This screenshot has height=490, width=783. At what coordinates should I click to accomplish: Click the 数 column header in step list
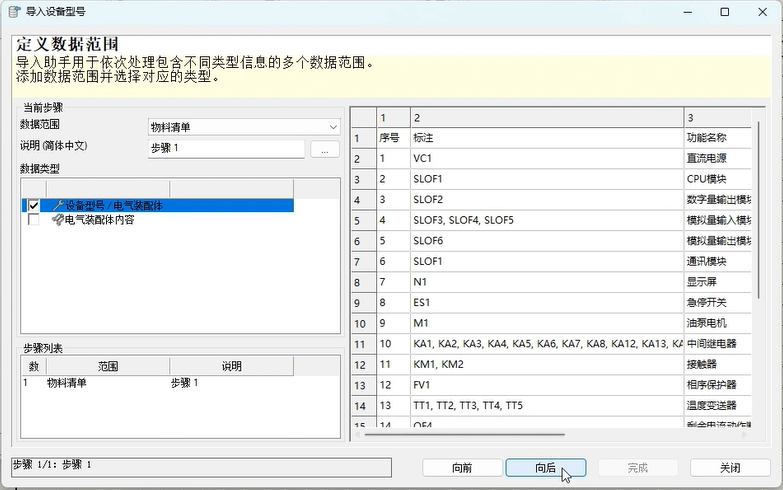click(34, 366)
